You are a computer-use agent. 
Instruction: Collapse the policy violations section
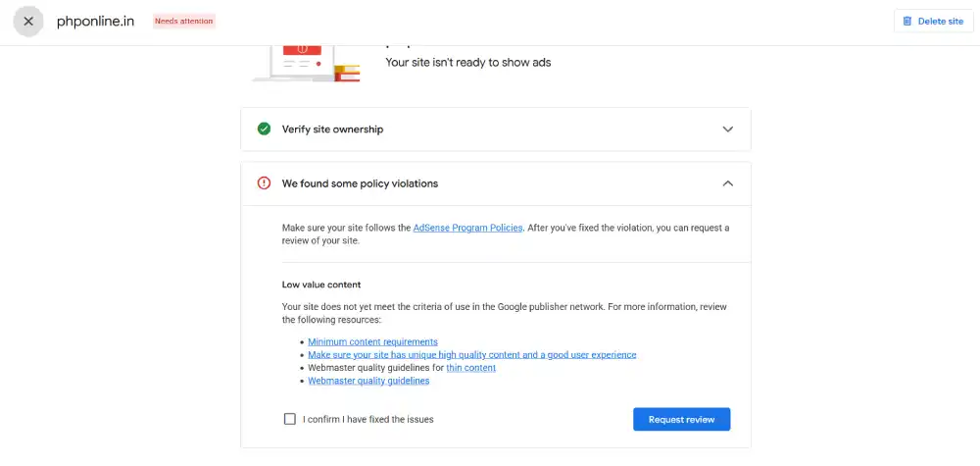727,183
